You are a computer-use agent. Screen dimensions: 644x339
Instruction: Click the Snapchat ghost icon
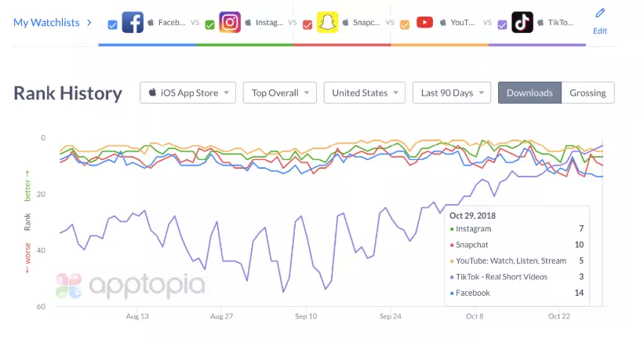pos(327,23)
